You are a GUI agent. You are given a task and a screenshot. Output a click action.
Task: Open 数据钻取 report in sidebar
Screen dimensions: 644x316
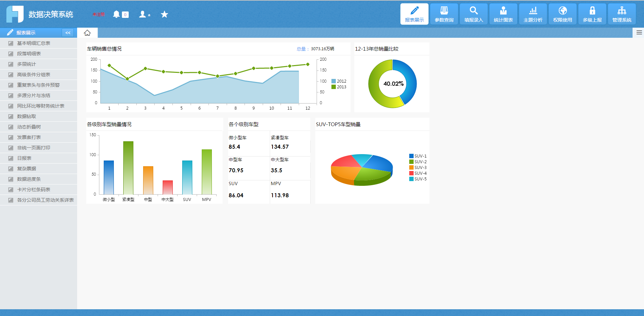coord(27,116)
